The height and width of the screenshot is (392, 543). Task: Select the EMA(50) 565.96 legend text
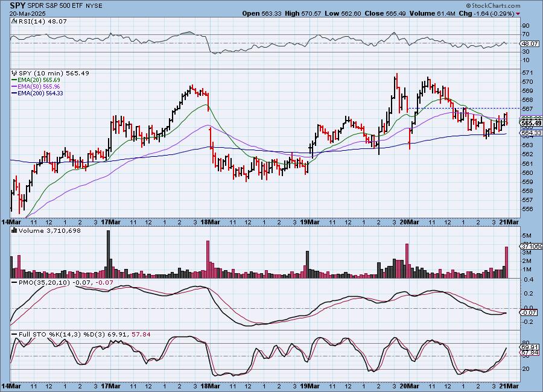39,87
